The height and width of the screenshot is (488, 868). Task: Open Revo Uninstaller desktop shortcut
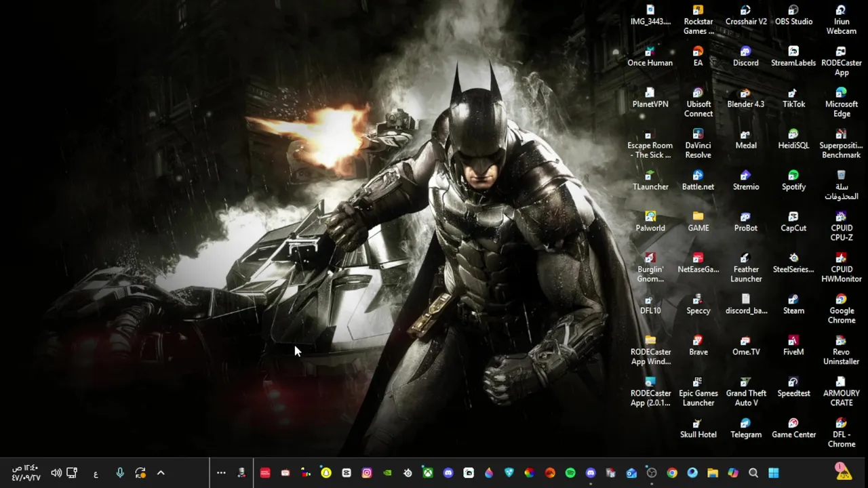click(842, 350)
